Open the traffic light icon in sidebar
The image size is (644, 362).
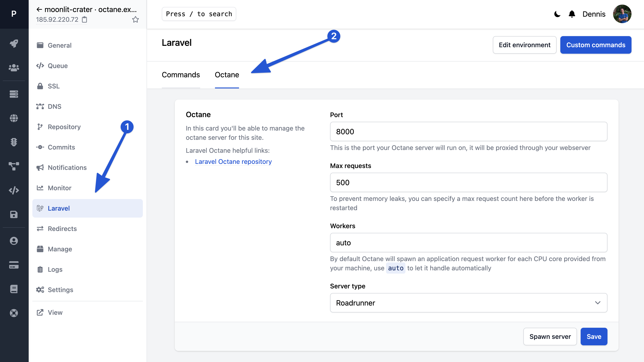coord(14,142)
